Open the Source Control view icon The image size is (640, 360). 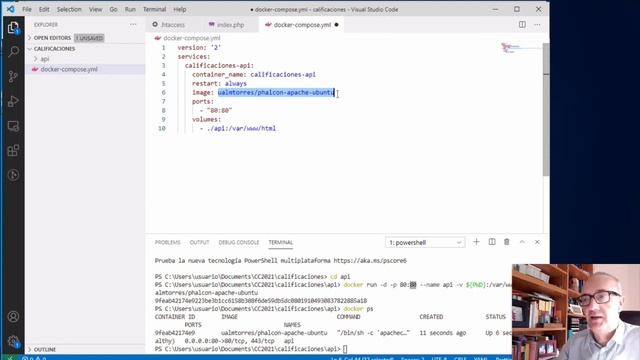pos(13,76)
